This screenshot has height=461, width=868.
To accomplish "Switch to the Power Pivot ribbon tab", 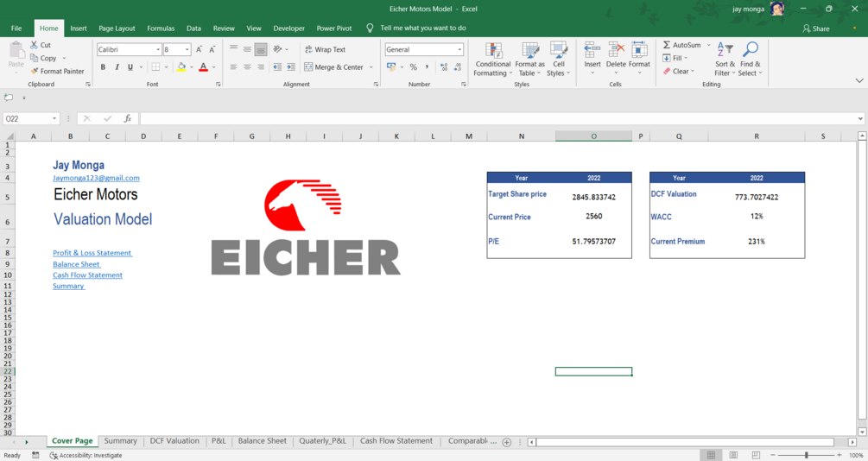I will [x=333, y=28].
